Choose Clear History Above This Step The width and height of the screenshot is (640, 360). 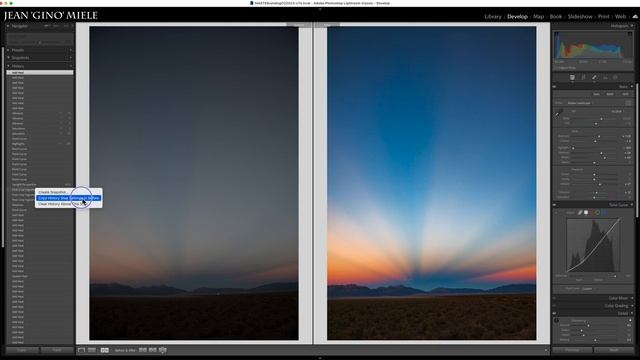pos(69,204)
